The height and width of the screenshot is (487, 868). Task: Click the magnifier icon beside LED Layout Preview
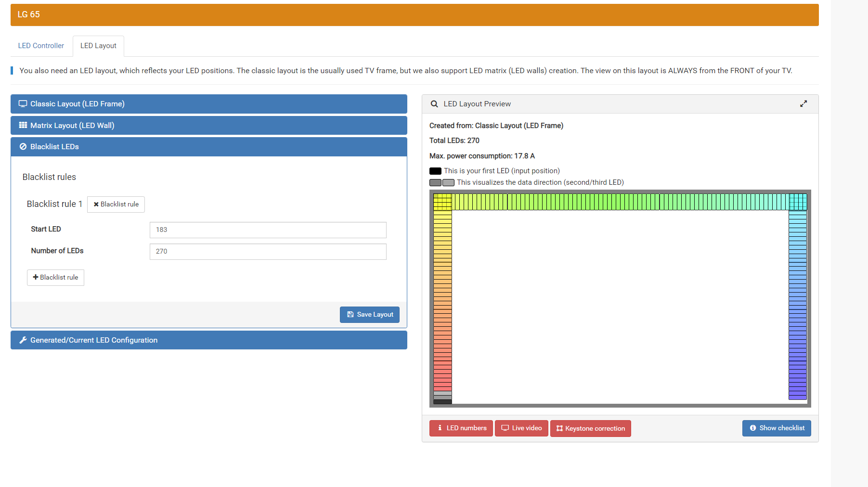(x=434, y=104)
